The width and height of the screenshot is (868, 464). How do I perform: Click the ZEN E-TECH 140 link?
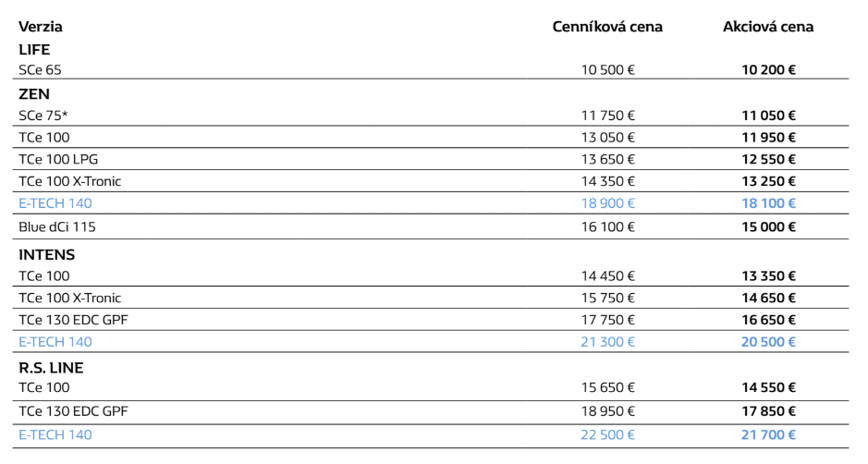(x=55, y=203)
